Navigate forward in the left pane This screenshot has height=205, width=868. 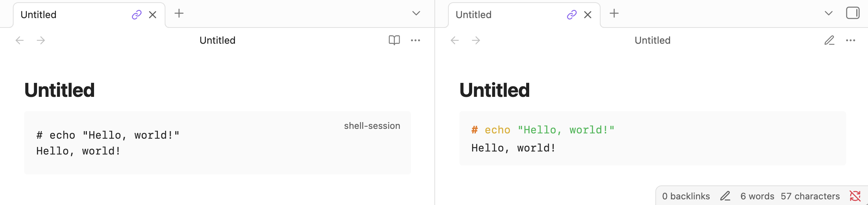pyautogui.click(x=41, y=40)
